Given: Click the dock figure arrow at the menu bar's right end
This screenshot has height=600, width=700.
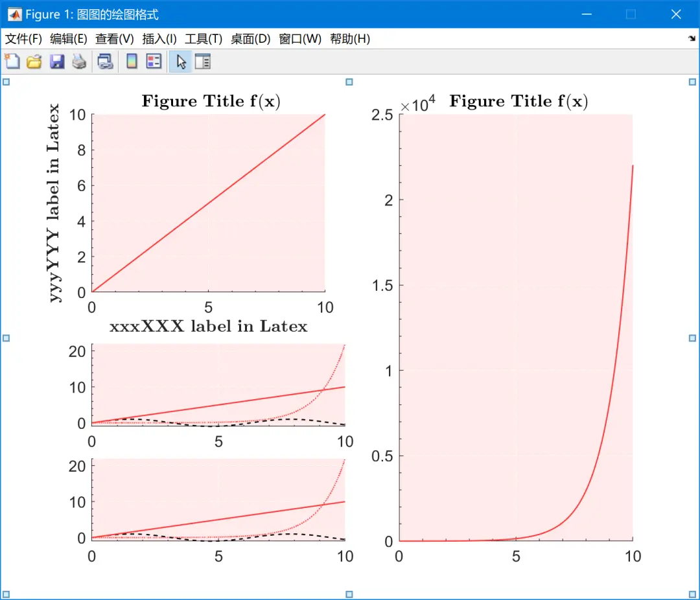Looking at the screenshot, I should [692, 38].
